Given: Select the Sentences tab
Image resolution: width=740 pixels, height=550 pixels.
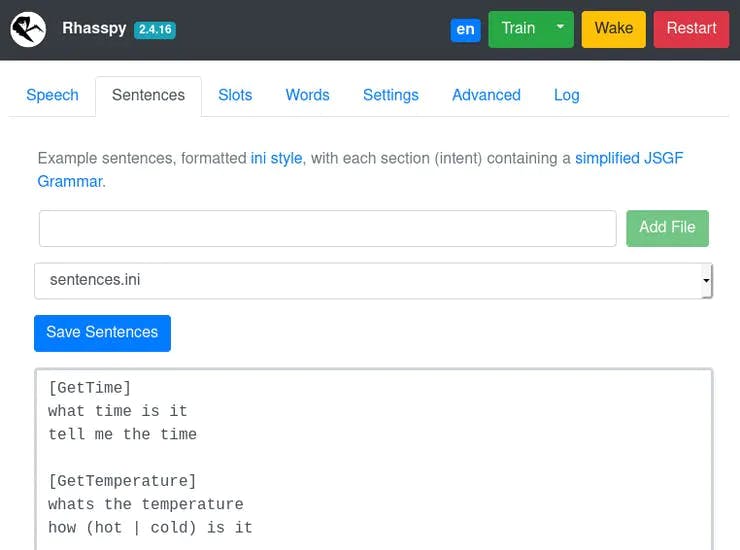Looking at the screenshot, I should pos(148,95).
